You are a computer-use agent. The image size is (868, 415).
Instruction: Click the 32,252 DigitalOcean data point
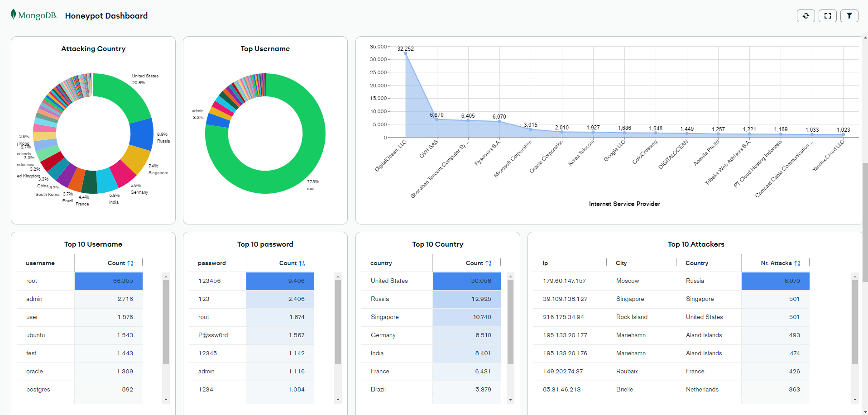pyautogui.click(x=406, y=53)
